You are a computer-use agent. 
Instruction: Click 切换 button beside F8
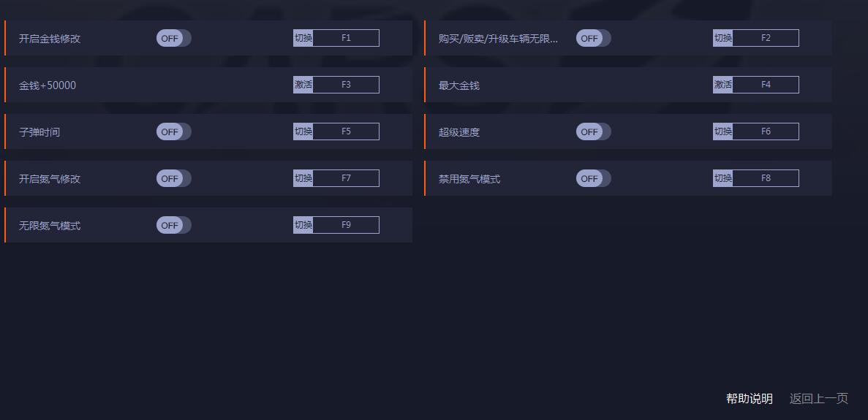pyautogui.click(x=723, y=178)
